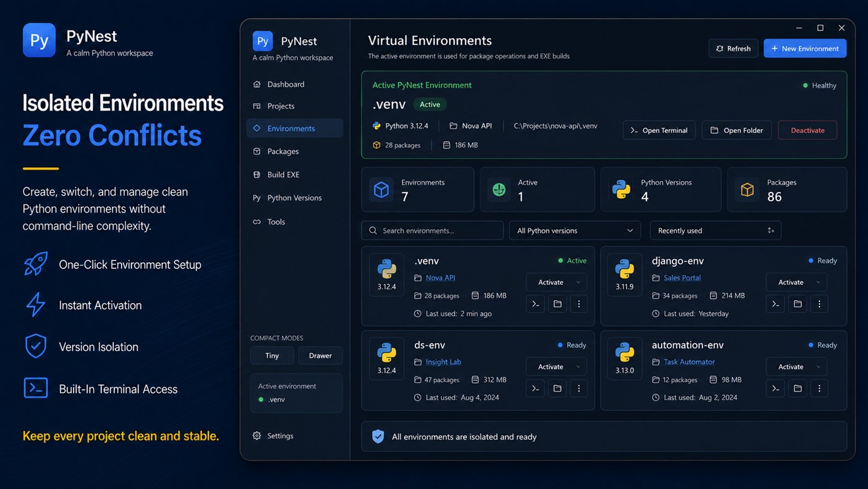
Task: Open more options on automation-env card
Action: coord(820,388)
